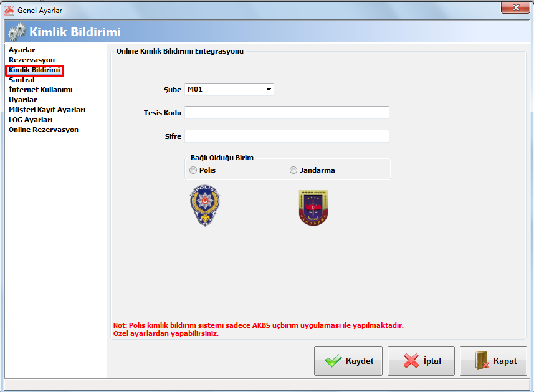Close the Genel Ayarlar window
Image resolution: width=534 pixels, height=392 pixels.
[515, 7]
